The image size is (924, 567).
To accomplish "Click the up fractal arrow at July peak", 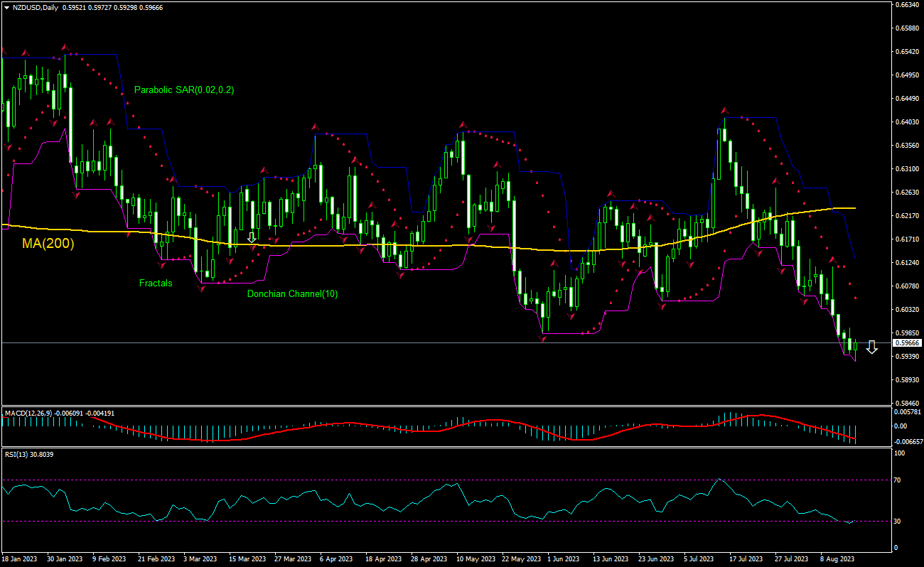I will point(725,110).
